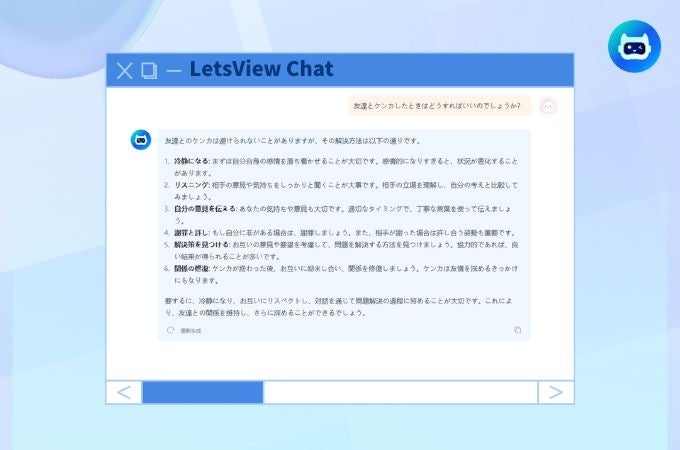Click the blue horizontal scrollbar thumb

coord(203,392)
